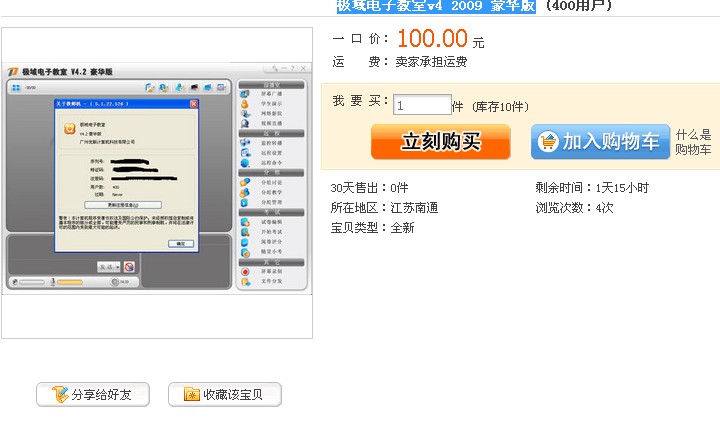The image size is (720, 439).
Task: Open the 发送 dropdown in chat area
Action: (x=115, y=267)
